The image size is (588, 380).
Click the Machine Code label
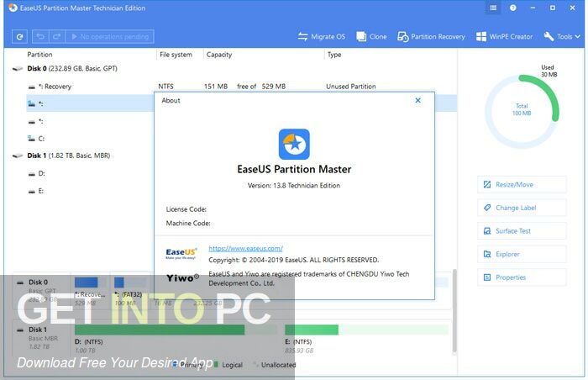(x=188, y=223)
